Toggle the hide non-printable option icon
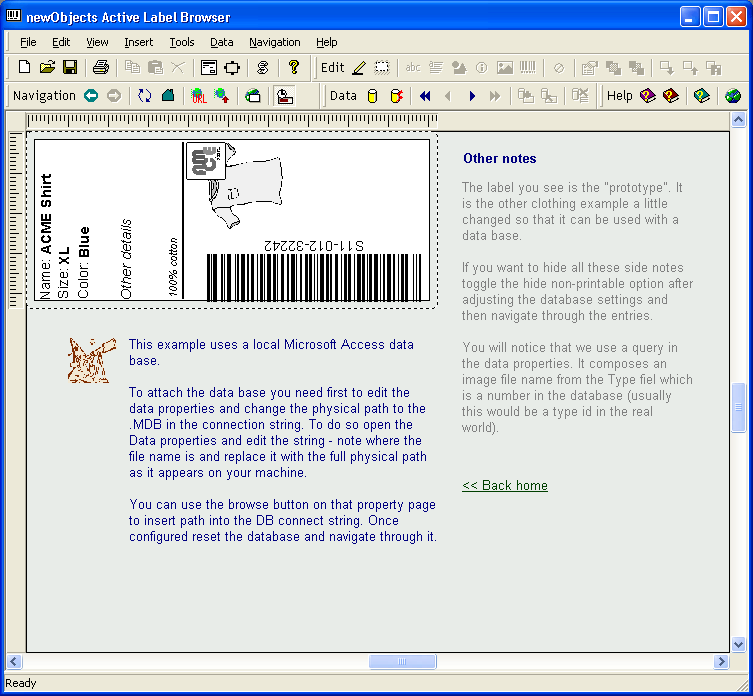 click(285, 96)
